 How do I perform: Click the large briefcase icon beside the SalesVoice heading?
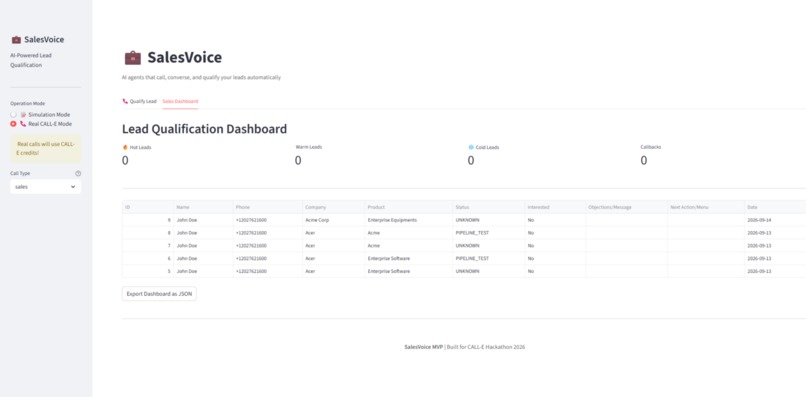(x=133, y=58)
